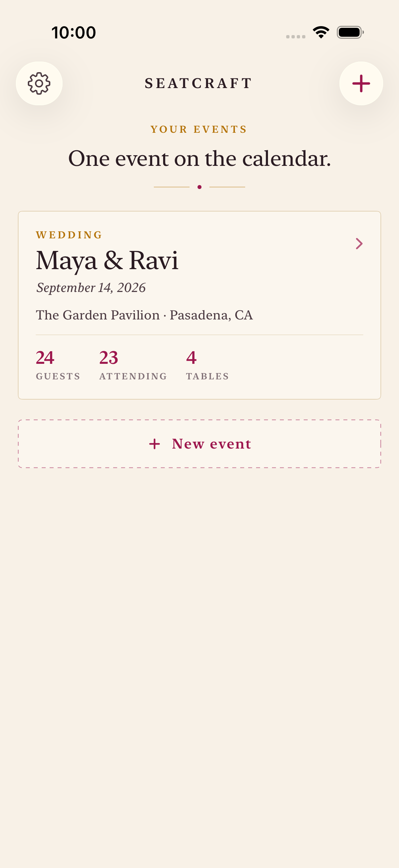Screen dimensions: 399x868
Task: Click the cellular signal dots icon
Action: [296, 36]
